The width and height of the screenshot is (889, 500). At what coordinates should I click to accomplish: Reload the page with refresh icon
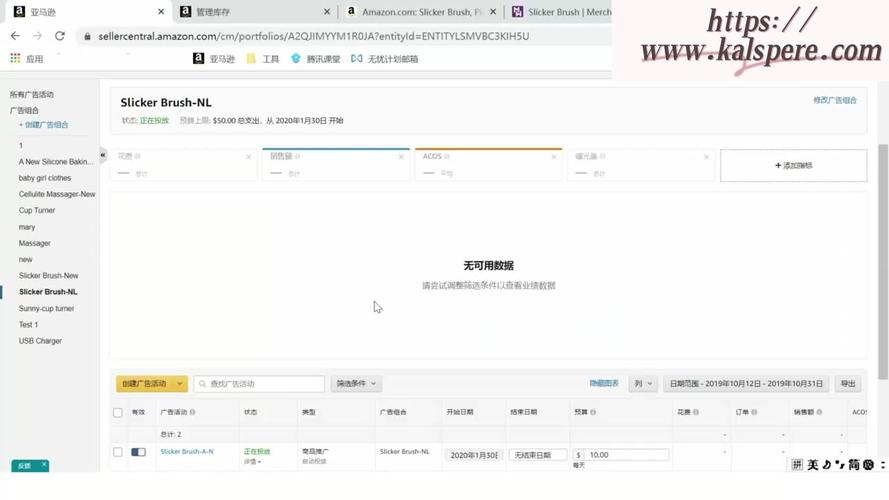pos(60,36)
